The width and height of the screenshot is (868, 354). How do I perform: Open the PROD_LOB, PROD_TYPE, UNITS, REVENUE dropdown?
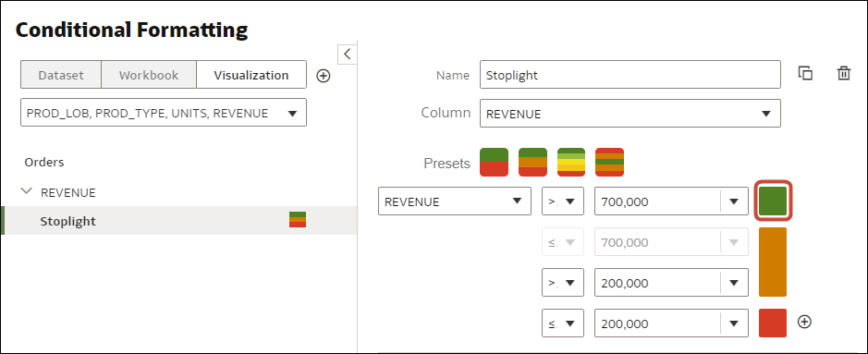164,113
